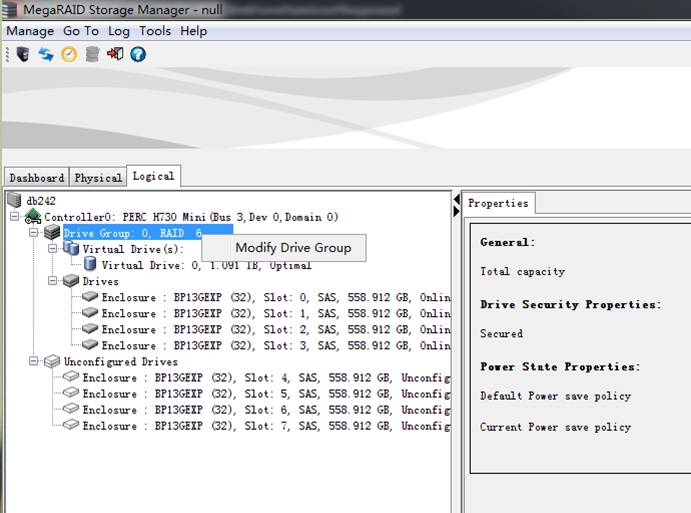This screenshot has height=513, width=691.
Task: Click the Controller0 green card icon
Action: pyautogui.click(x=33, y=216)
